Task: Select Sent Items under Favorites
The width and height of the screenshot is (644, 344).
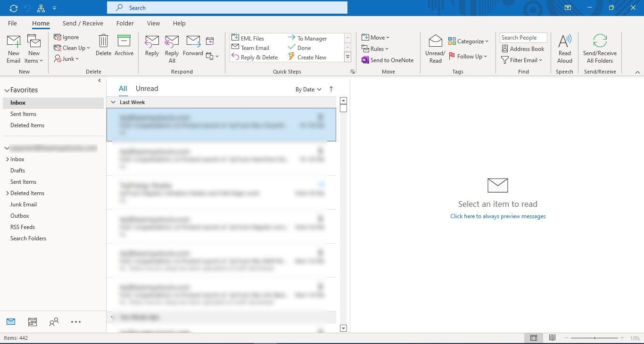Action: (x=23, y=114)
